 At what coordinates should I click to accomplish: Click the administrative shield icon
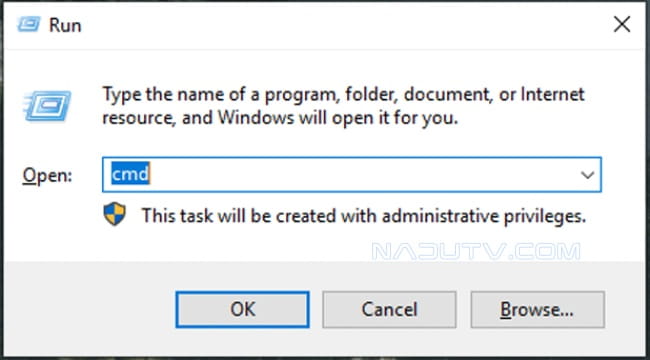pos(114,214)
